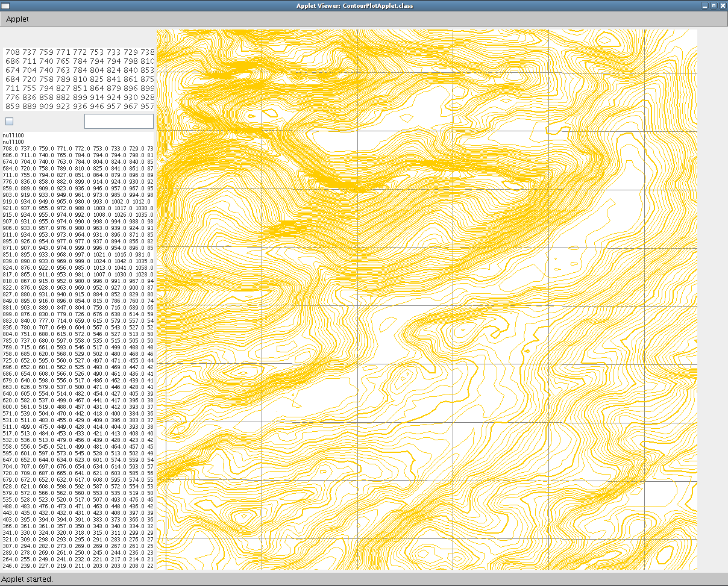Maximize the Applet Viewer window
The image size is (728, 586).
pyautogui.click(x=714, y=5)
